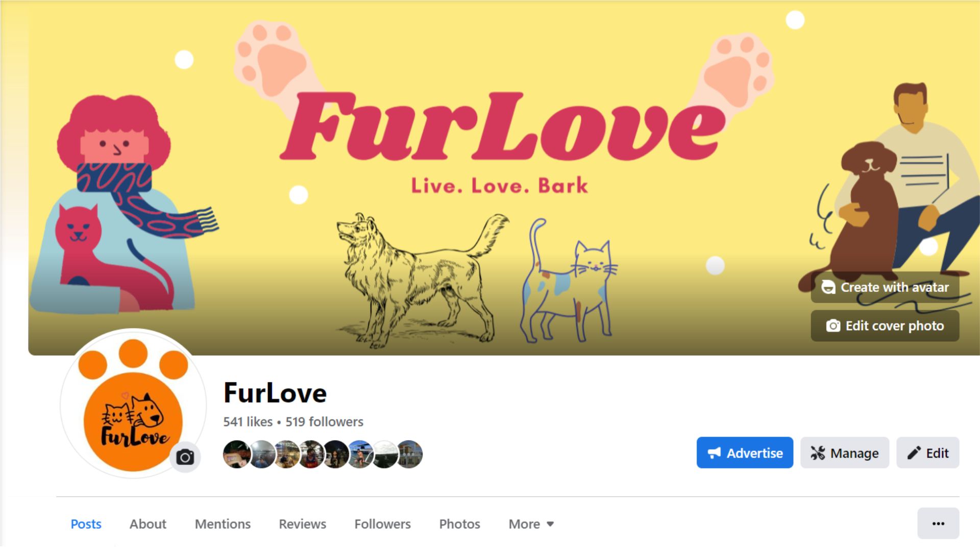
Task: Click the Advertise megaphone icon
Action: coord(714,453)
